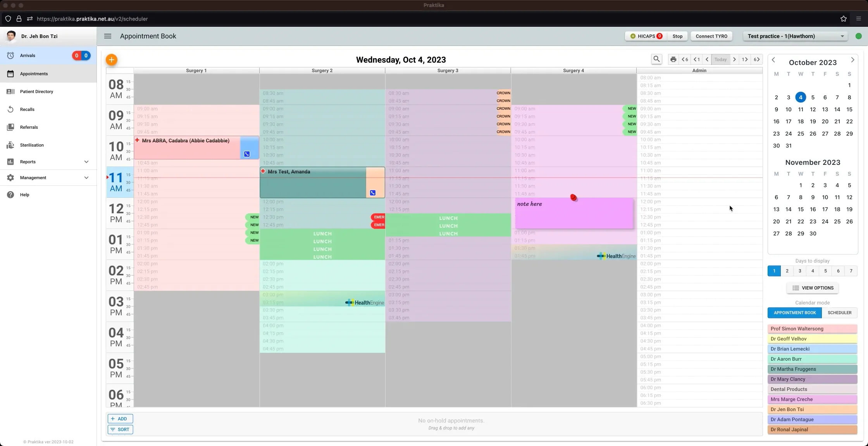Click SORT in on-hold appointments area

tap(120, 429)
